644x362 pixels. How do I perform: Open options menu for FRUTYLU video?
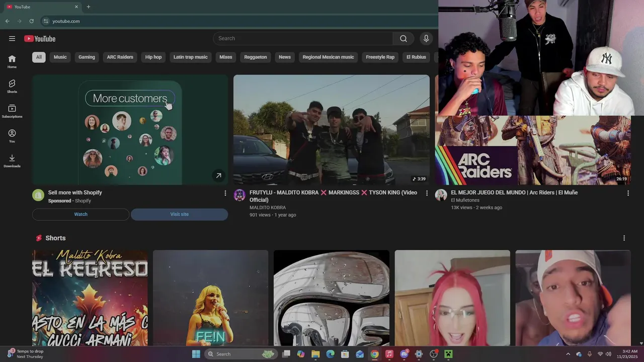[x=427, y=193]
